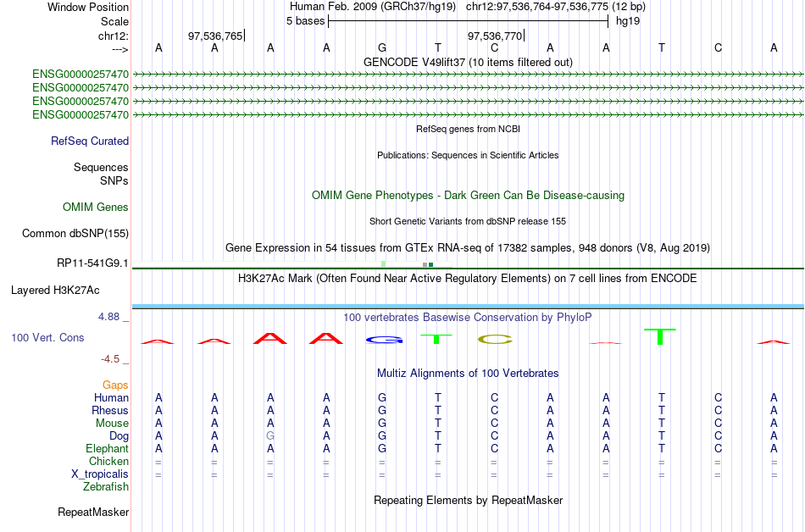Click the ---> strand direction arrow label

[x=119, y=49]
